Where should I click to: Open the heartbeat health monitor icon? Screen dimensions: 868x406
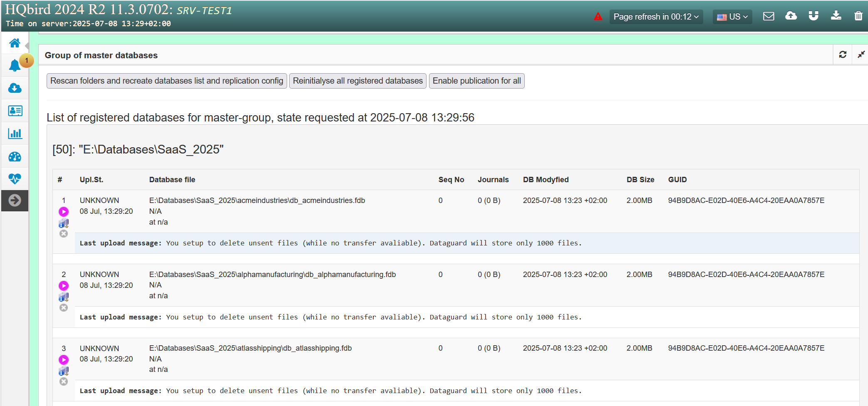[15, 179]
